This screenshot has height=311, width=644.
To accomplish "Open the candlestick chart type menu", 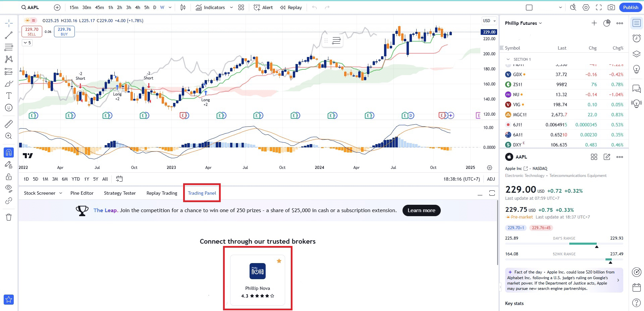I will [183, 7].
